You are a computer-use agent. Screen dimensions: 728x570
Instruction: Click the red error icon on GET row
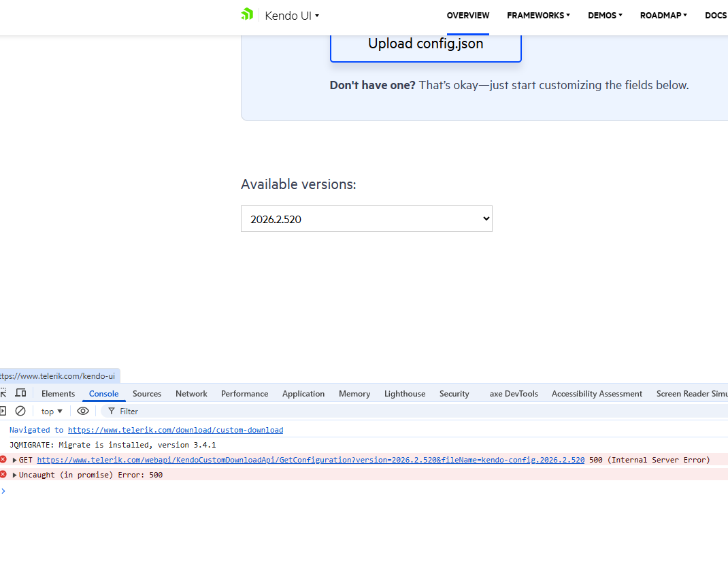click(x=3, y=459)
